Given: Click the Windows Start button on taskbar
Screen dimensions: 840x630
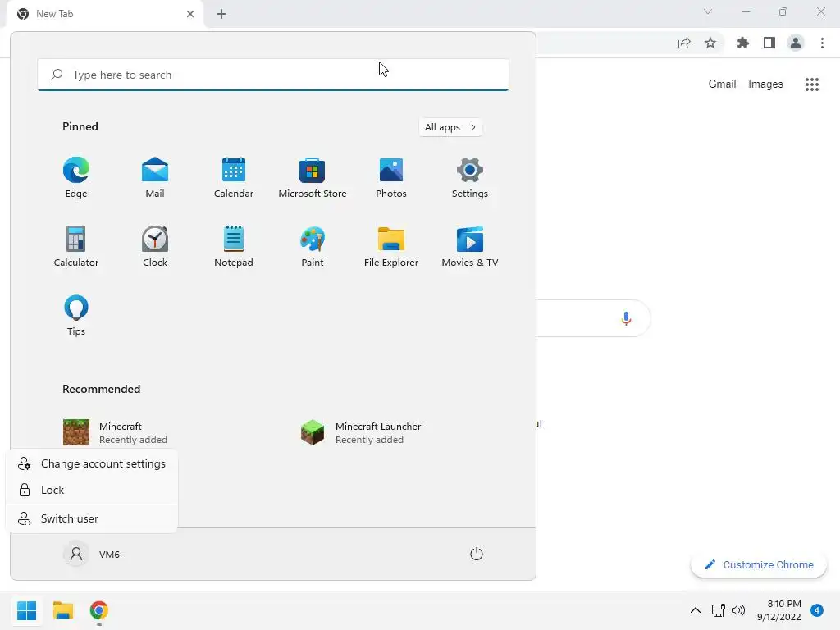Looking at the screenshot, I should click(27, 610).
